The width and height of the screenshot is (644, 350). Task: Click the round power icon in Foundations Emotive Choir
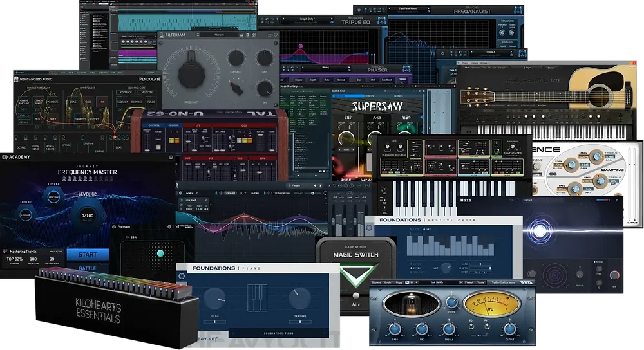point(369,228)
